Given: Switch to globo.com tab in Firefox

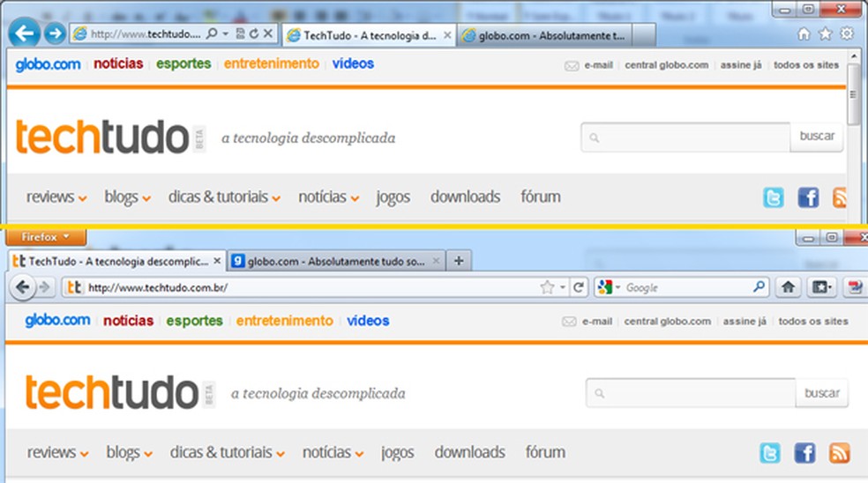Looking at the screenshot, I should (x=337, y=261).
